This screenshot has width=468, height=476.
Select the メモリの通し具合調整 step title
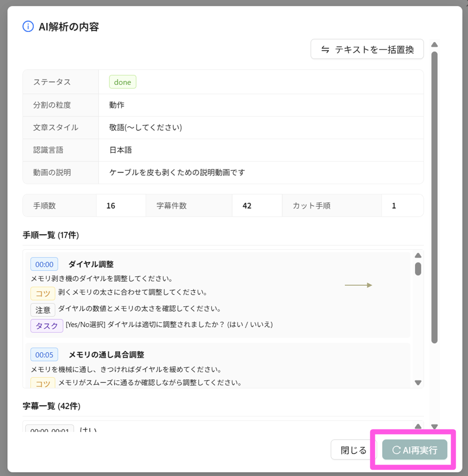pyautogui.click(x=107, y=355)
